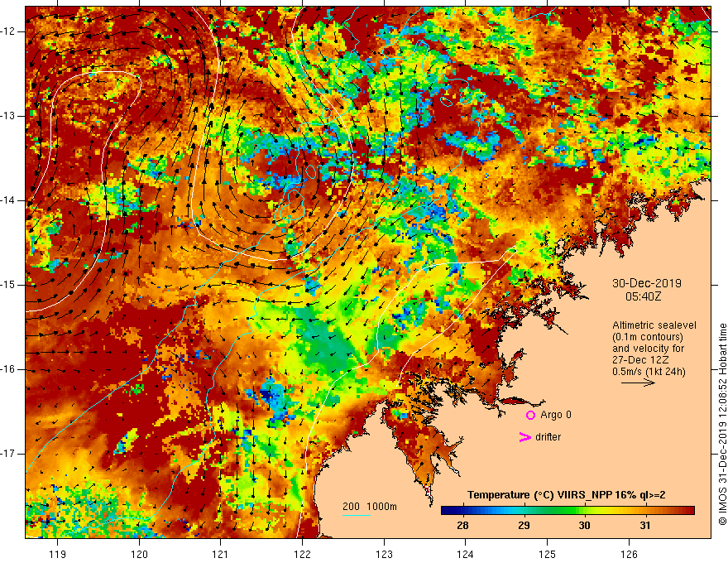728x563 pixels.
Task: Click the '05:40Z' time label
Action: pos(643,296)
